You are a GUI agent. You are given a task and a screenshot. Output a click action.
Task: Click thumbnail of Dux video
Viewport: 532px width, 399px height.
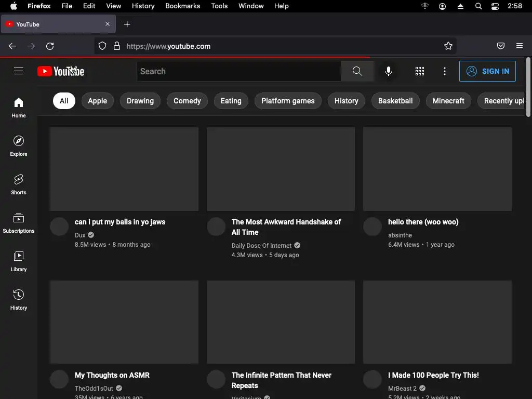124,169
